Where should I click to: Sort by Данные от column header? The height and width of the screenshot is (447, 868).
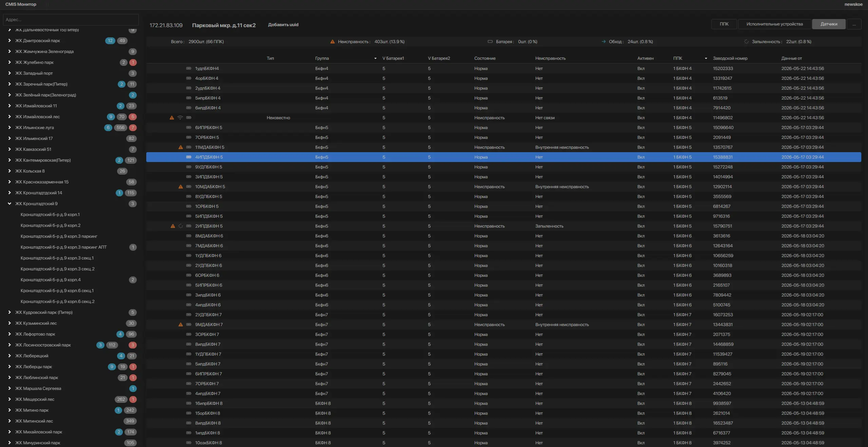point(791,58)
